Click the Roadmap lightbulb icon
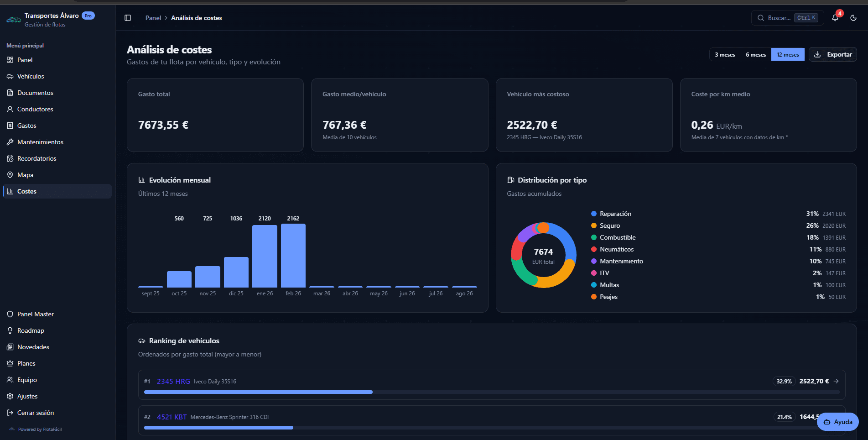The height and width of the screenshot is (440, 868). pos(10,330)
